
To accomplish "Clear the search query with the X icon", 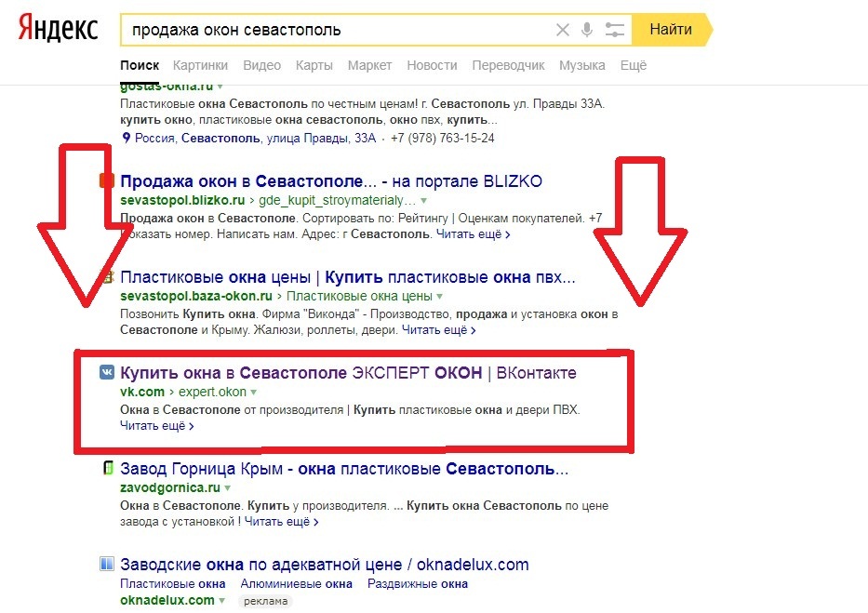I will (x=563, y=30).
